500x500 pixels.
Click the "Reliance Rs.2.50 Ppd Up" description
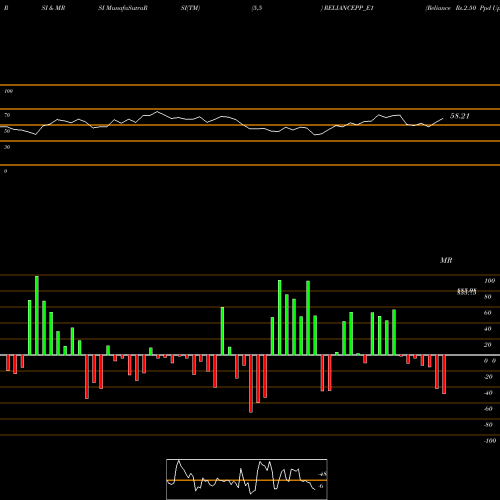(x=463, y=8)
